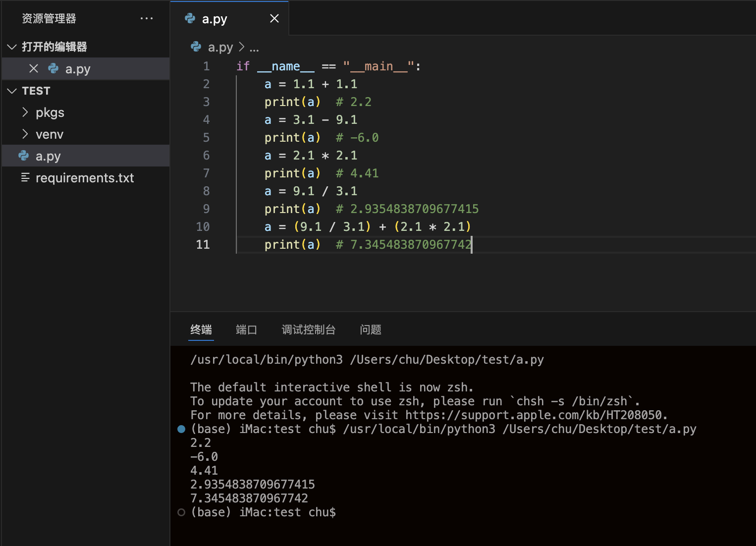The image size is (756, 546).
Task: Click the blue terminal command status dot
Action: pyautogui.click(x=181, y=429)
